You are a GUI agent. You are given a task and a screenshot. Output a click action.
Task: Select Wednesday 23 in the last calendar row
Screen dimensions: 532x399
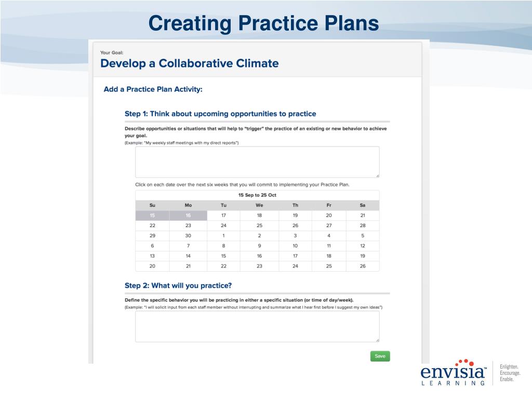tap(259, 267)
